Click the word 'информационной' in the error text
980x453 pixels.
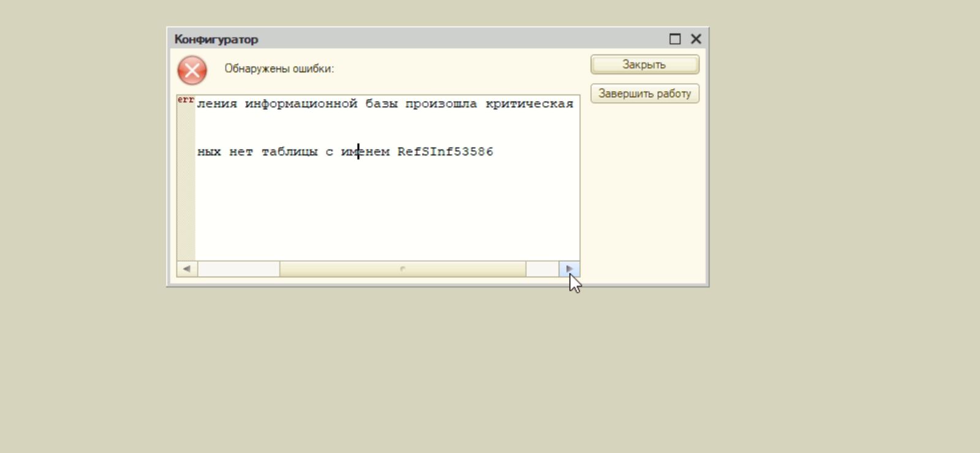301,104
